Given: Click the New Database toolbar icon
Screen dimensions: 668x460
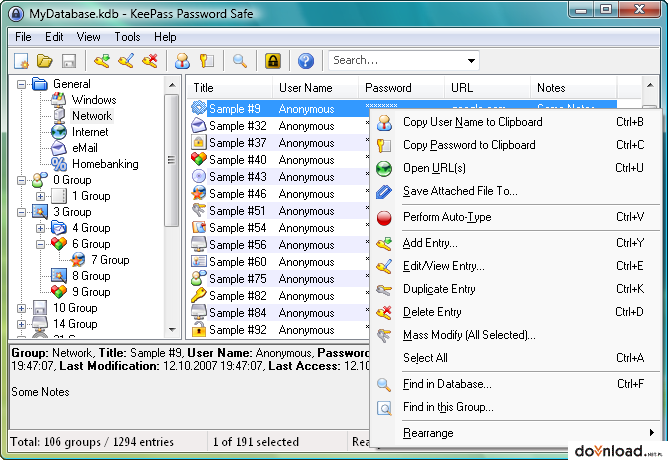Looking at the screenshot, I should 21,61.
